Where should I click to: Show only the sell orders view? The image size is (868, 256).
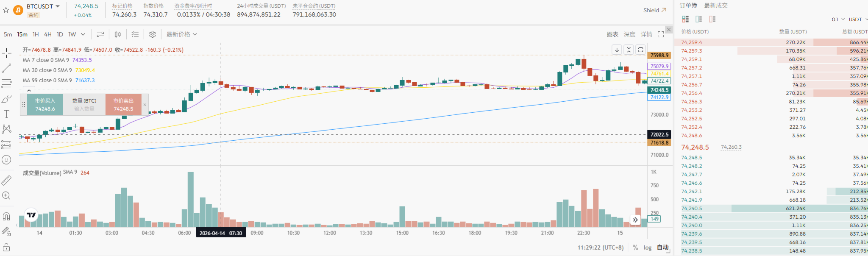tap(712, 19)
